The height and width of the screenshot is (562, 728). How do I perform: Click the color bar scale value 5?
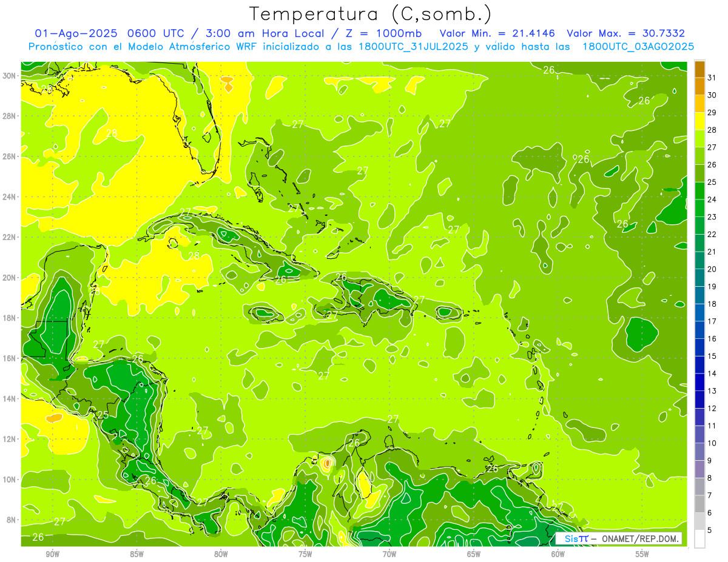(710, 530)
